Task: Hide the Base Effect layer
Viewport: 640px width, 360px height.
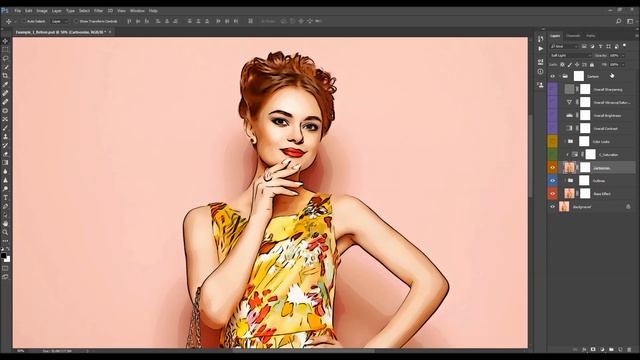Action: click(553, 193)
